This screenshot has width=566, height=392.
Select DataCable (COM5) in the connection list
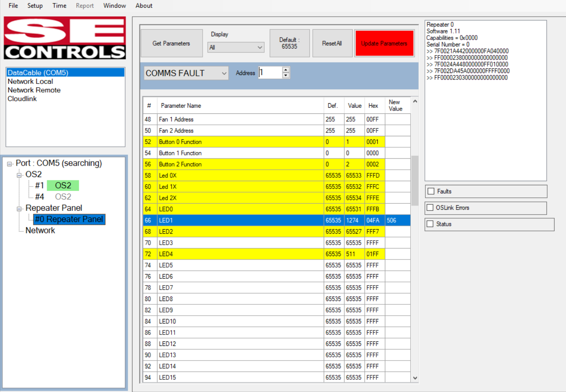[65, 73]
